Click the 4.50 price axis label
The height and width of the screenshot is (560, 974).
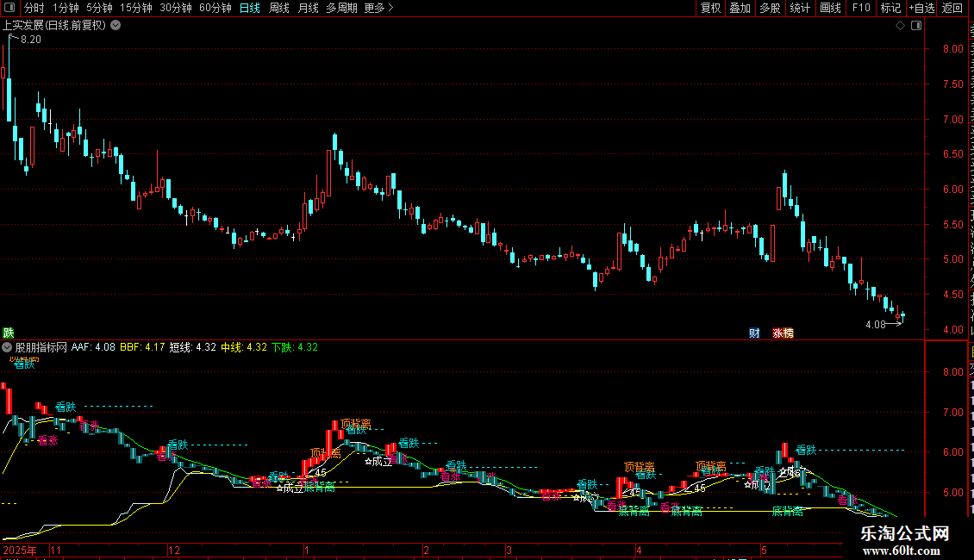952,295
